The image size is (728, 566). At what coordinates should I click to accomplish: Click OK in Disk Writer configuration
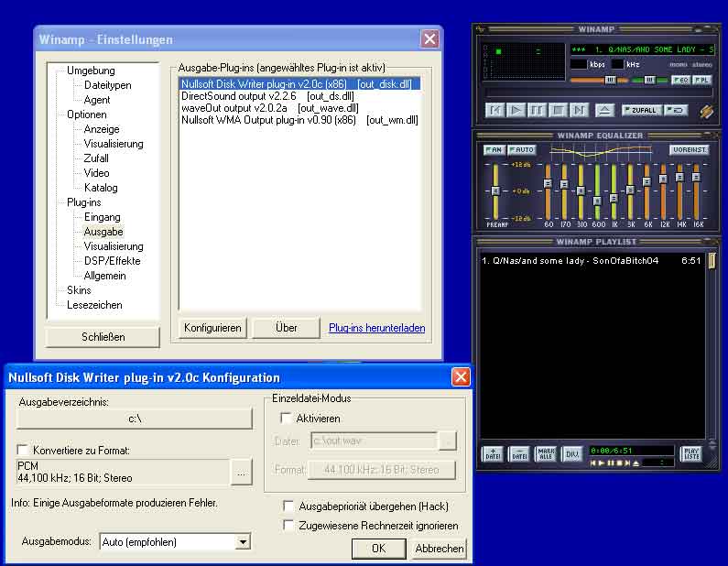tap(378, 549)
